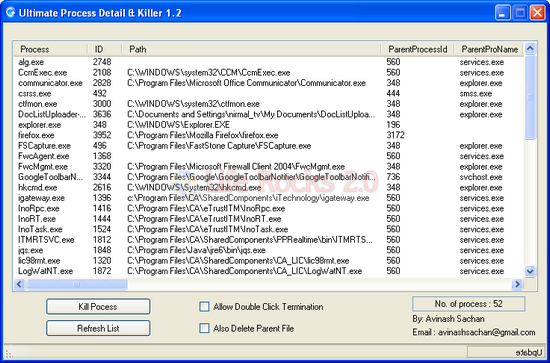Enable Allow Double Click Termination checkbox
The width and height of the screenshot is (550, 363).
(204, 307)
